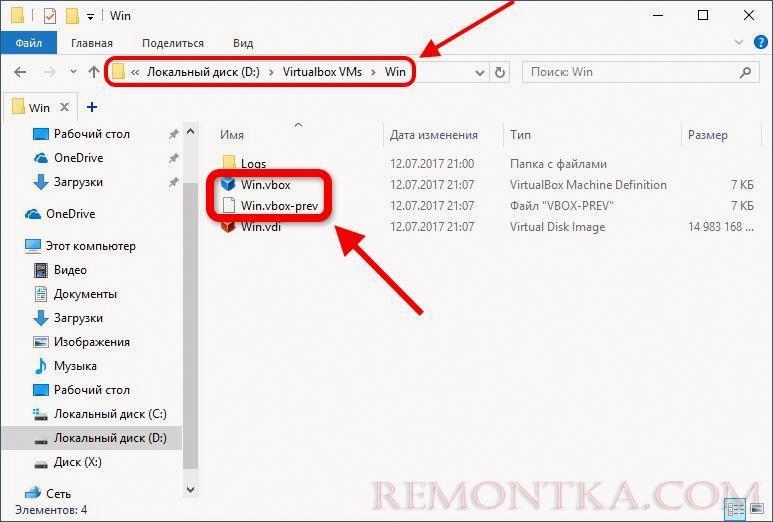Click the Видео filmstrip icon
This screenshot has width=773, height=522.
tap(41, 270)
